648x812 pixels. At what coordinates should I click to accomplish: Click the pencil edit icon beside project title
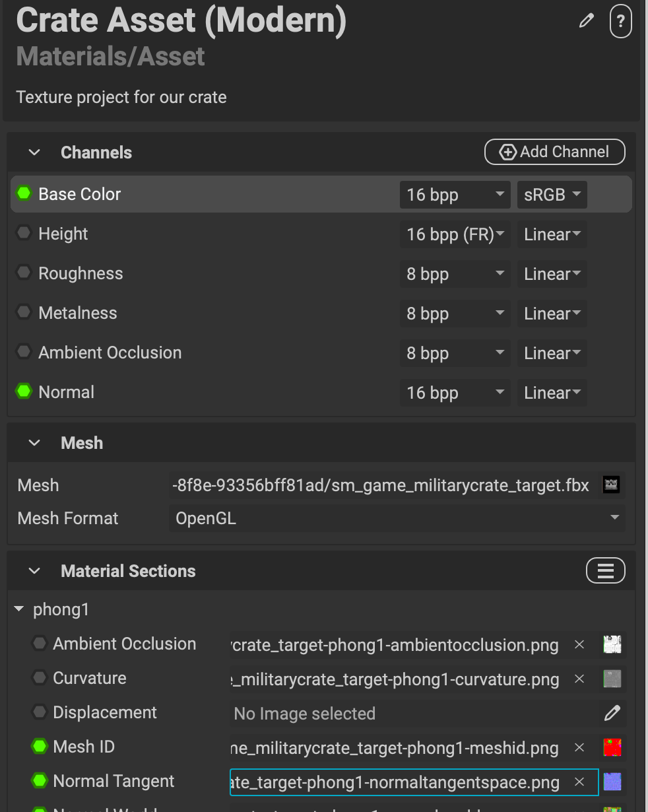(586, 21)
